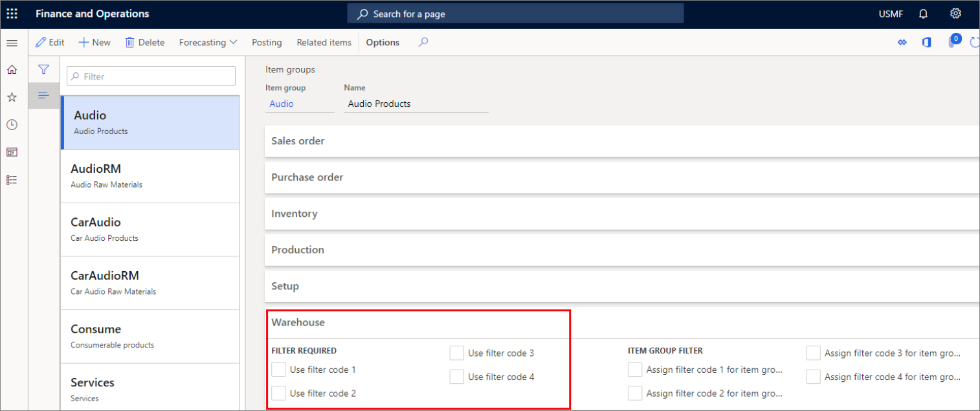Check Use filter code 3
This screenshot has height=411, width=980.
tap(457, 353)
